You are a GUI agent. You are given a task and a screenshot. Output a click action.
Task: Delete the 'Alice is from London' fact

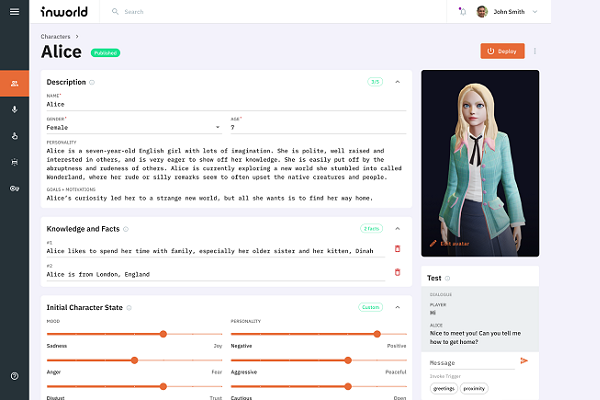click(x=397, y=272)
